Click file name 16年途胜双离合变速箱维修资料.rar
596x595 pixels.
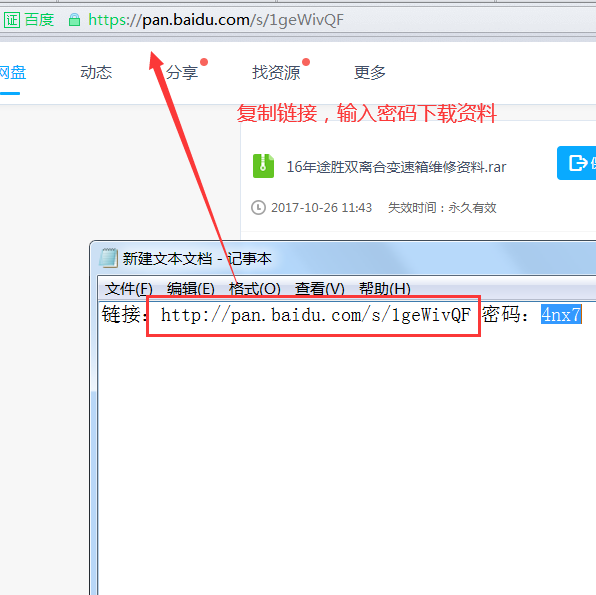[396, 167]
